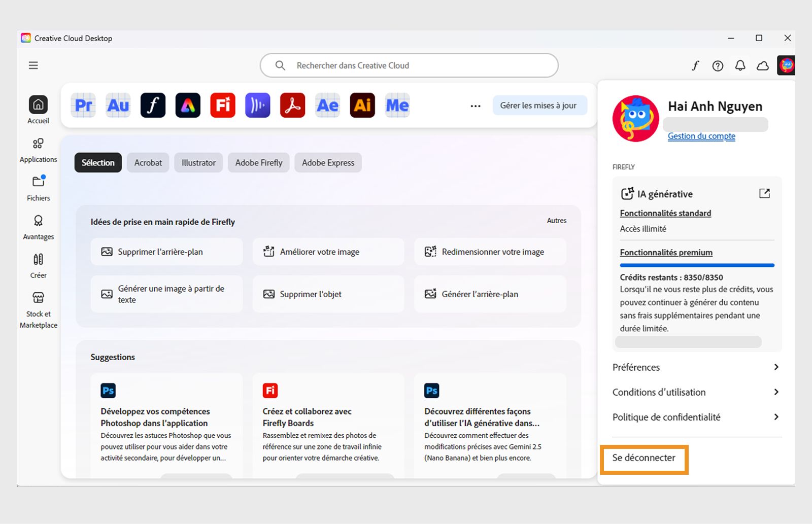812x524 pixels.
Task: Click premium credits progress bar
Action: click(697, 265)
